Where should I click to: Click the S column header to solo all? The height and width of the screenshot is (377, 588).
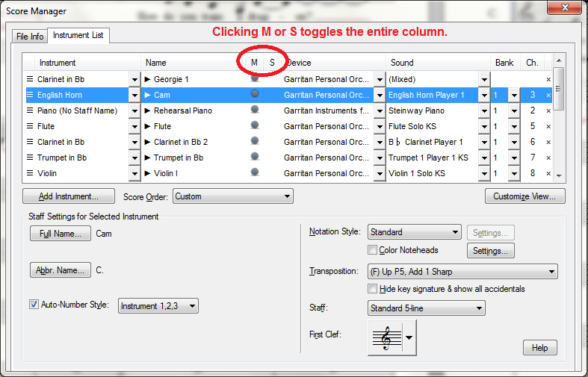click(x=272, y=63)
